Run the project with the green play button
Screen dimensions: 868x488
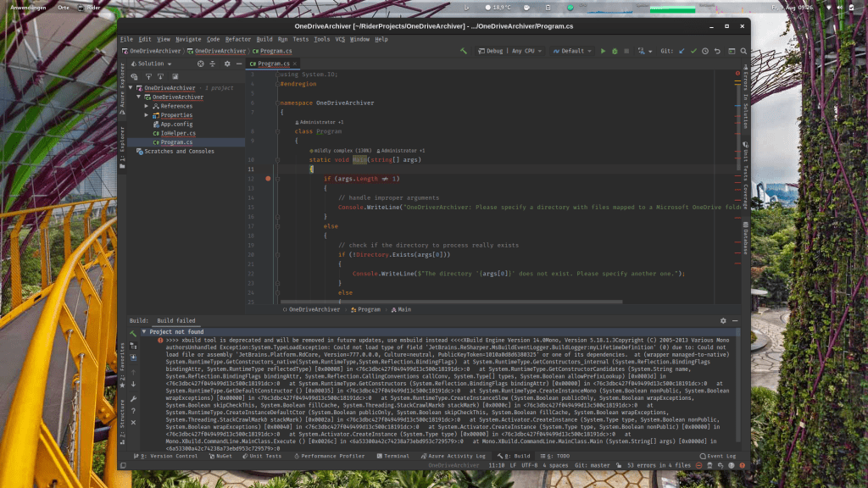604,51
